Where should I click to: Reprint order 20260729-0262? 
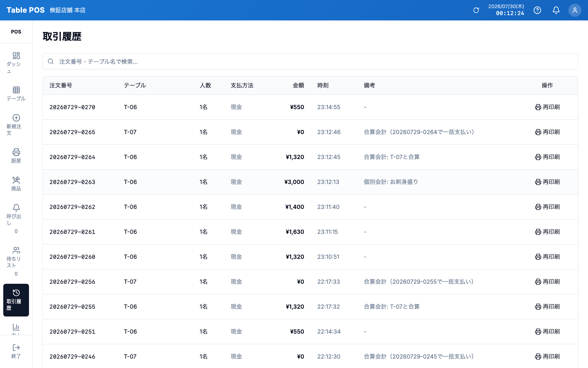click(x=547, y=207)
